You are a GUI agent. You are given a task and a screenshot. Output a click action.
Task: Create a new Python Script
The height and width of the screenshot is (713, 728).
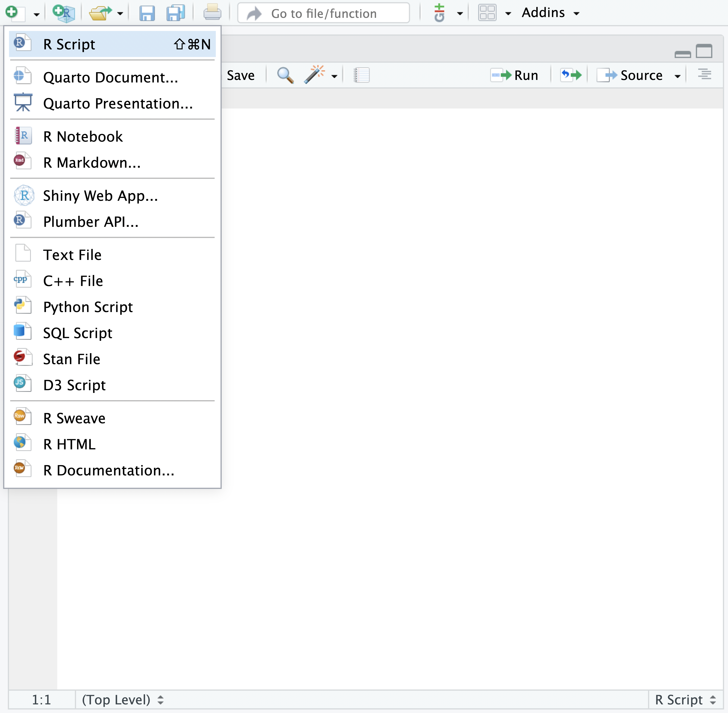point(112,307)
